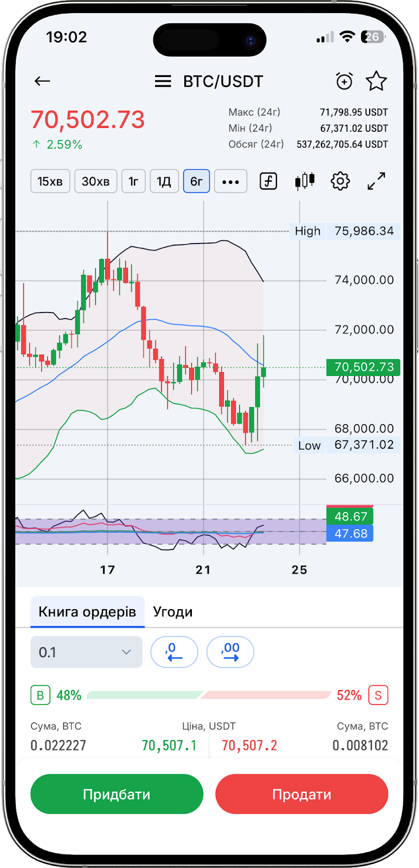Open the 0.1 grouping dropdown
This screenshot has height=868, width=419.
pos(86,652)
